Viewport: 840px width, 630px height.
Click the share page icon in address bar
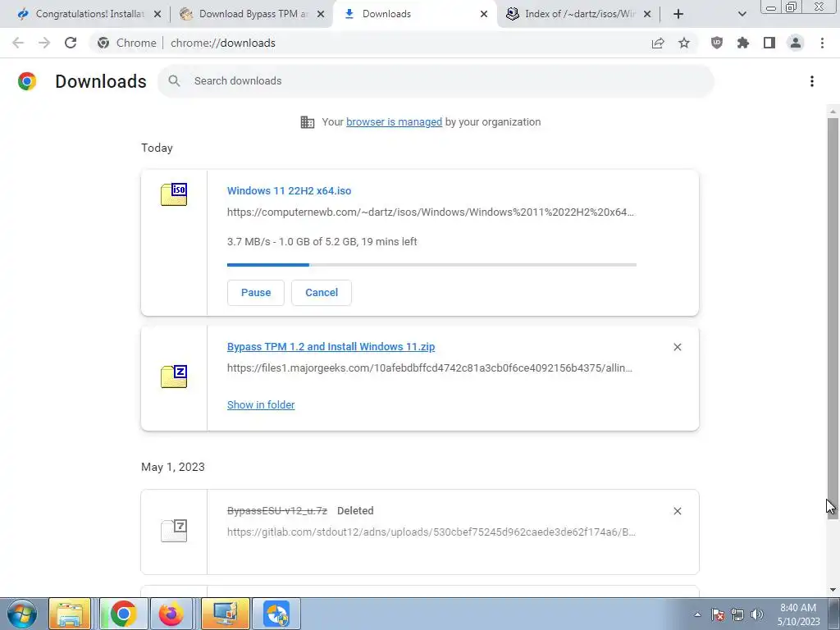pos(658,43)
